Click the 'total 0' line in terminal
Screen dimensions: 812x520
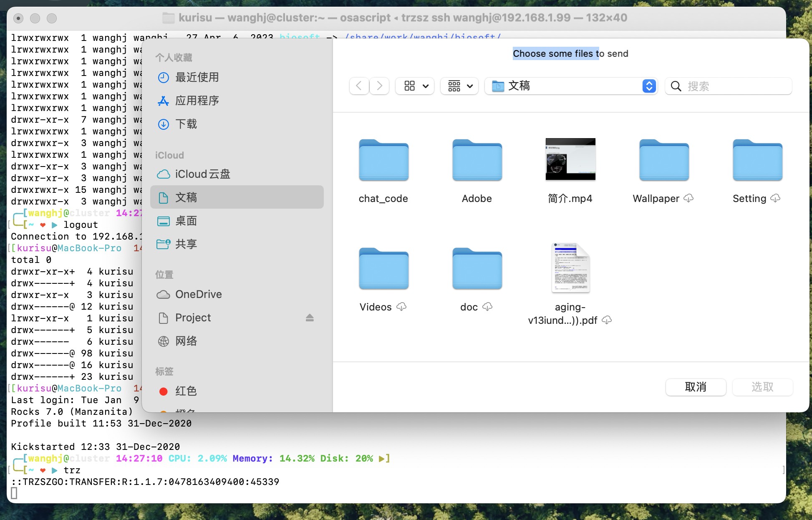coord(31,260)
